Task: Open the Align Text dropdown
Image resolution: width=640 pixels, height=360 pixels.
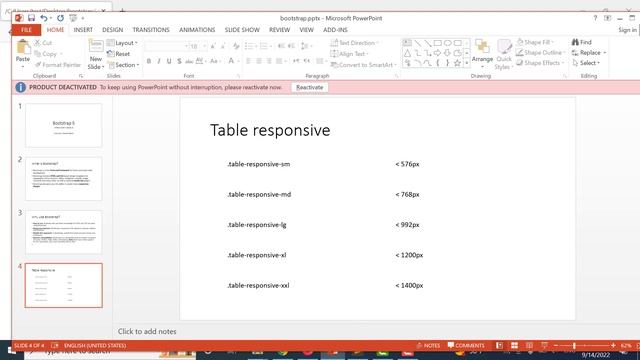Action: coord(349,54)
